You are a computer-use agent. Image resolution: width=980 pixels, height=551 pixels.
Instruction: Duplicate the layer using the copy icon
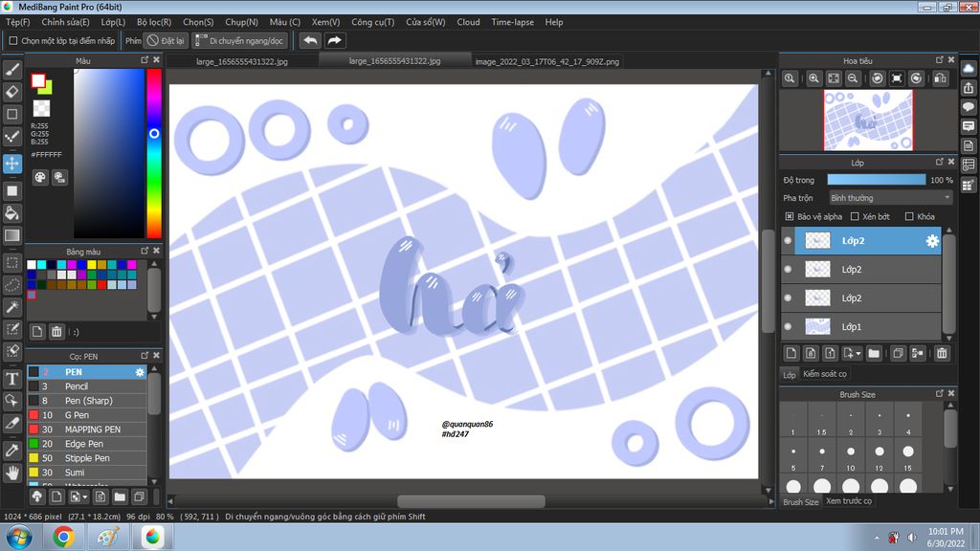[x=898, y=354]
